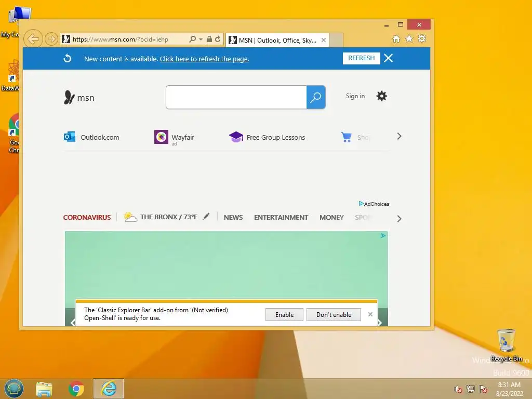Edit weather location with the pencil icon
This screenshot has width=532, height=399.
[206, 217]
